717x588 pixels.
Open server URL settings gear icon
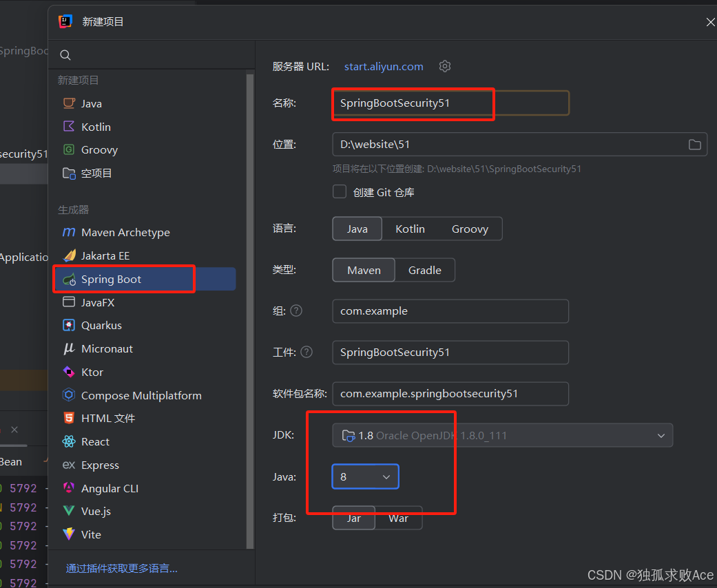(x=445, y=66)
